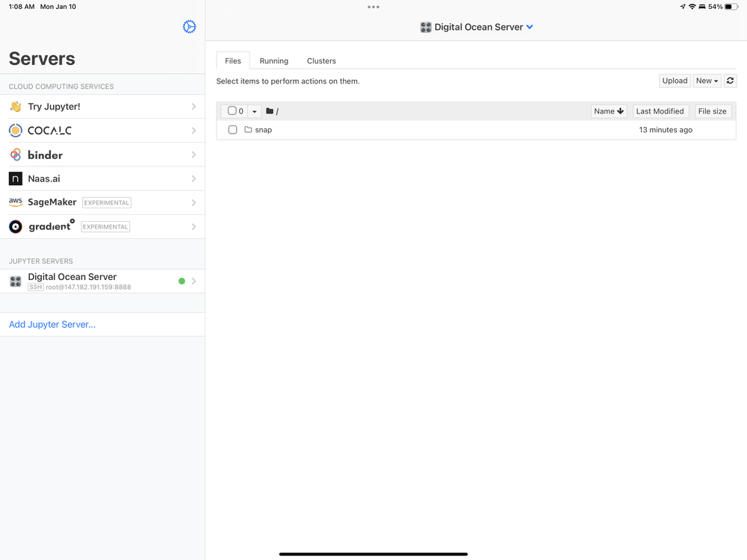The height and width of the screenshot is (560, 747).
Task: Switch to the Clusters tab
Action: 321,61
